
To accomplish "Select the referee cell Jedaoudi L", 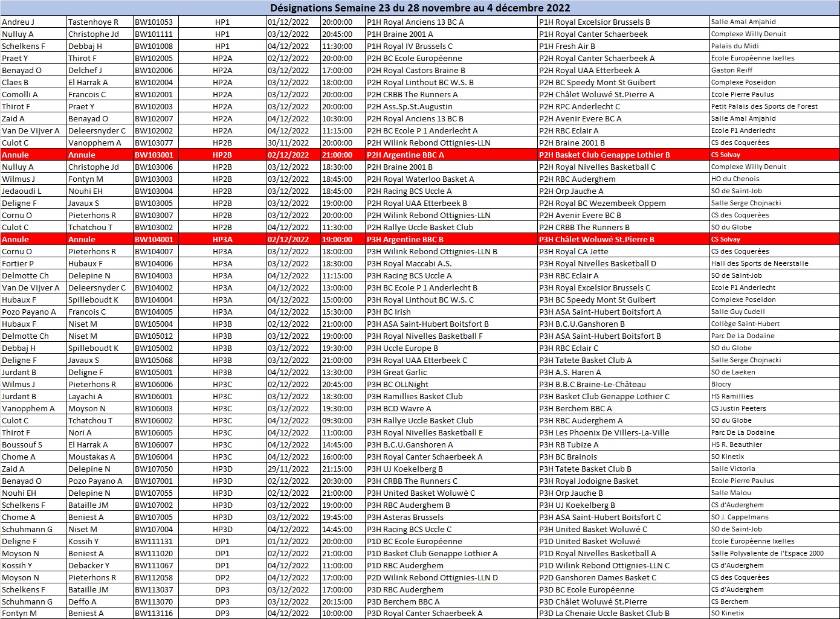I will (22, 191).
